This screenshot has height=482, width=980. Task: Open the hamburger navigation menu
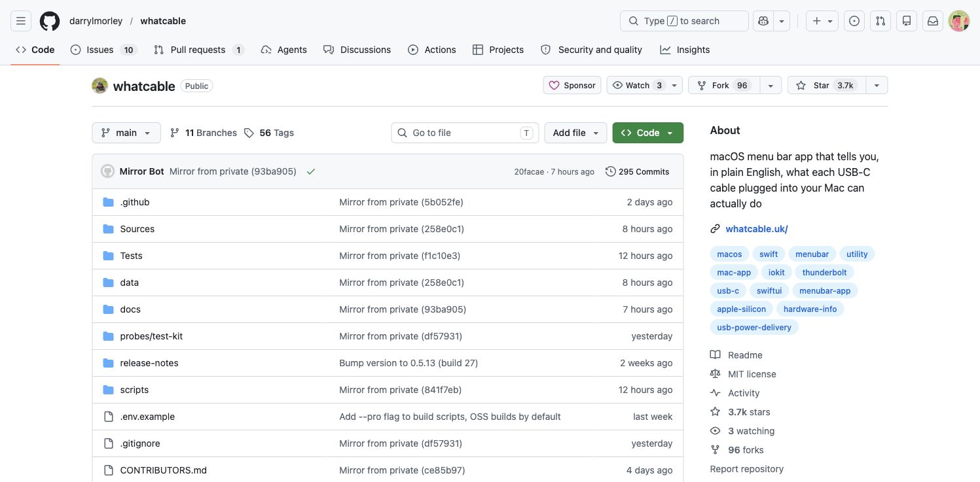pyautogui.click(x=20, y=21)
